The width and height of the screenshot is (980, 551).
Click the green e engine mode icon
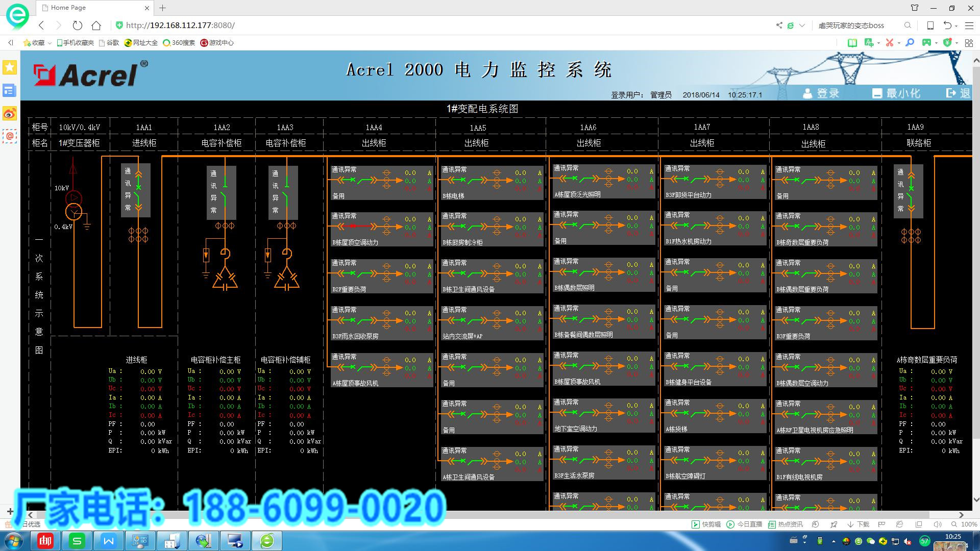pyautogui.click(x=790, y=25)
